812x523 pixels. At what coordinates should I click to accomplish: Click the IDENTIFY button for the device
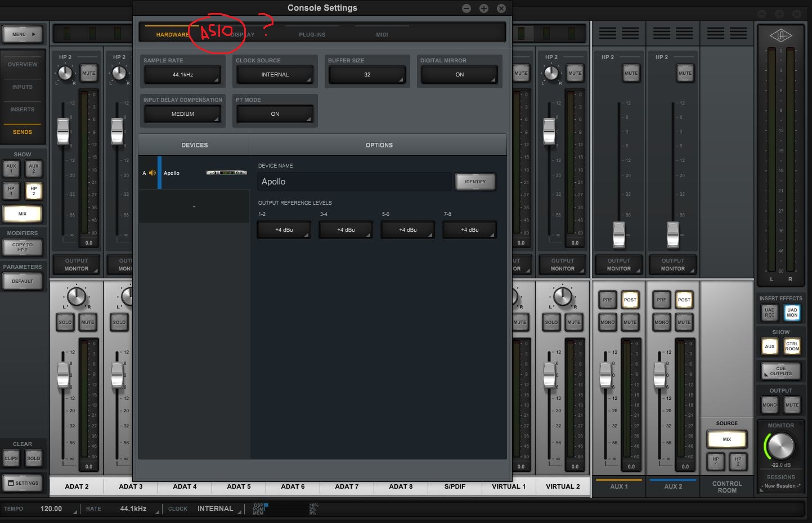(475, 182)
